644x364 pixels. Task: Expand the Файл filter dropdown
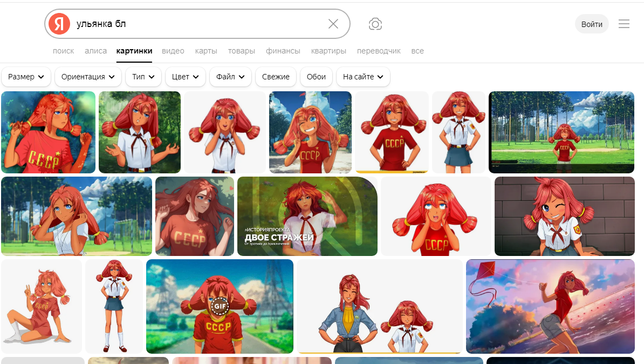click(230, 77)
